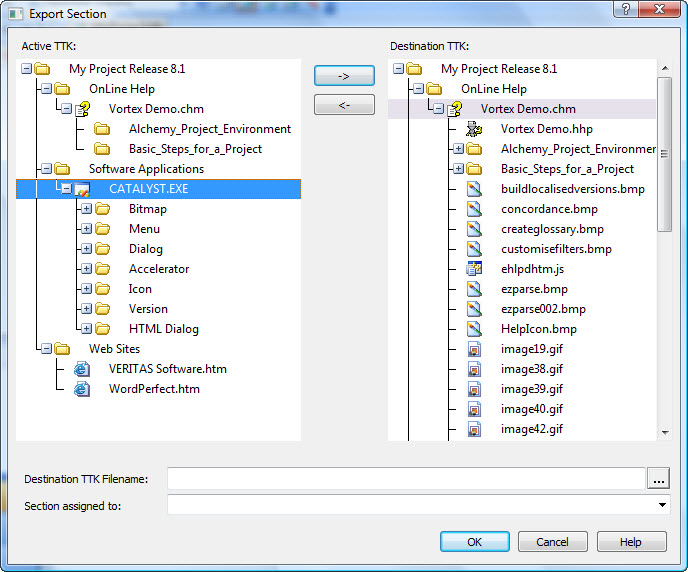This screenshot has width=688, height=572.
Task: Open the Section assigned to dropdown
Action: coord(662,505)
